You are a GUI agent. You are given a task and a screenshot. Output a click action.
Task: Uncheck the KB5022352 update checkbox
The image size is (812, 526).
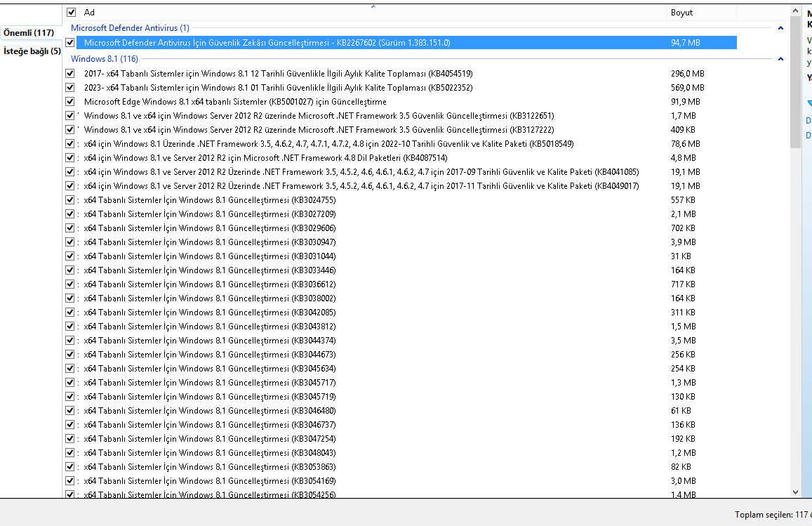pos(70,88)
